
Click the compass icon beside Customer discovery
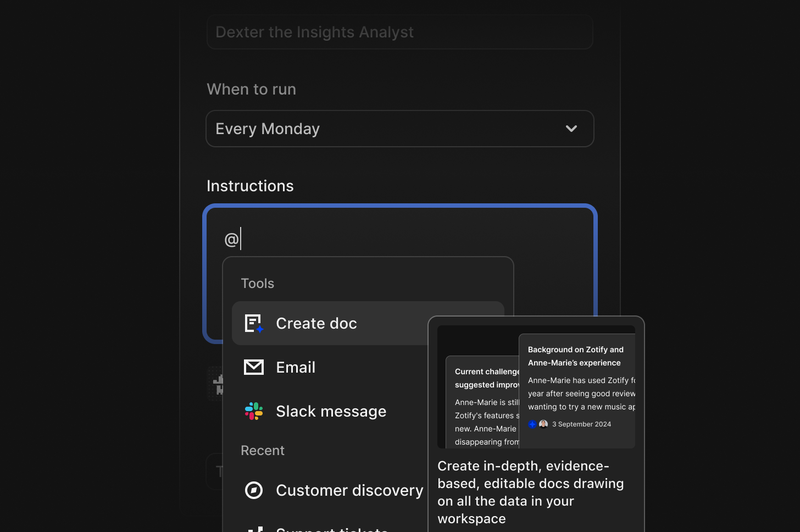(254, 490)
